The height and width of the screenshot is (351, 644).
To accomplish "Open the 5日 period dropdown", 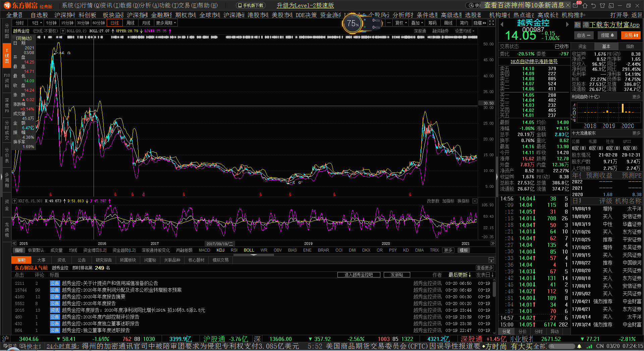I will [37, 23].
